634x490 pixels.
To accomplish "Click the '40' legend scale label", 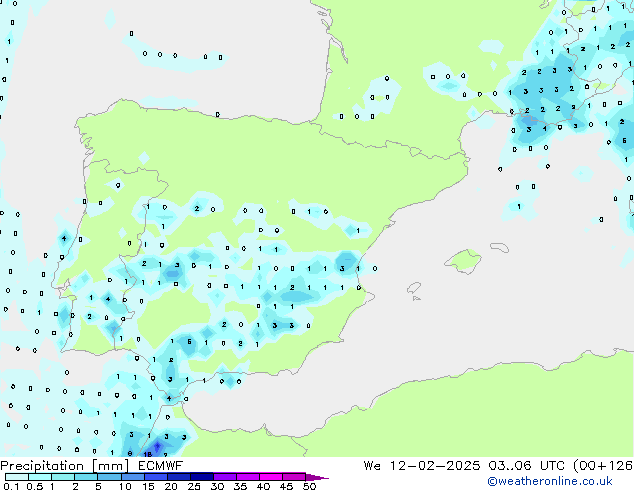I will click(263, 486).
